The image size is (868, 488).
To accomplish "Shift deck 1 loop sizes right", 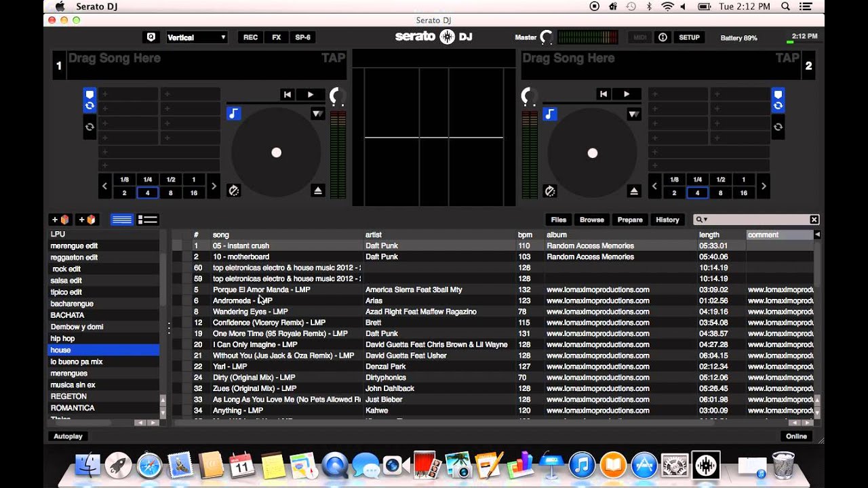I will [214, 186].
